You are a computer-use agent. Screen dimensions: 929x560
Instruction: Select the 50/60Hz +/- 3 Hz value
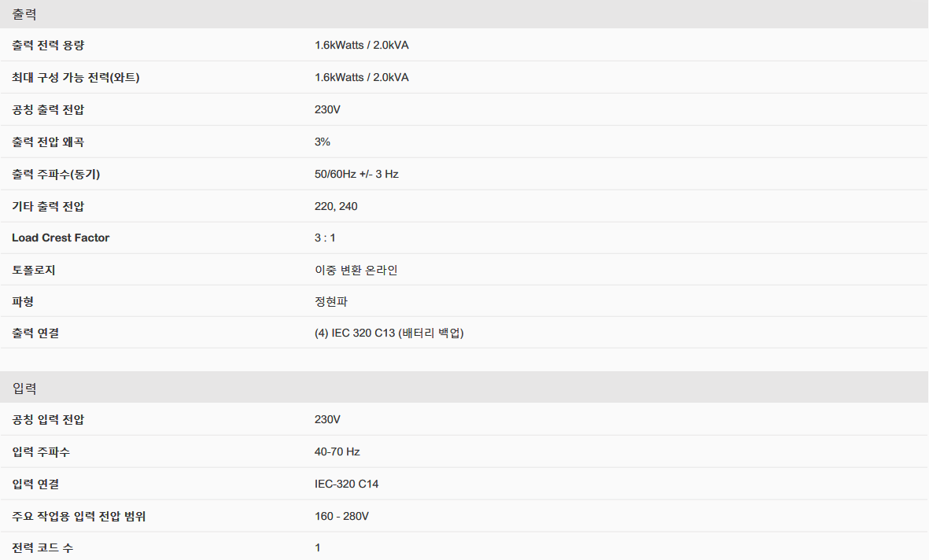[x=356, y=174]
